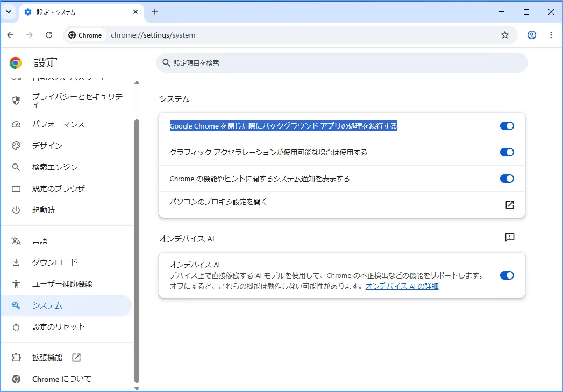Open ユーザー補助機能 settings section

(x=67, y=284)
